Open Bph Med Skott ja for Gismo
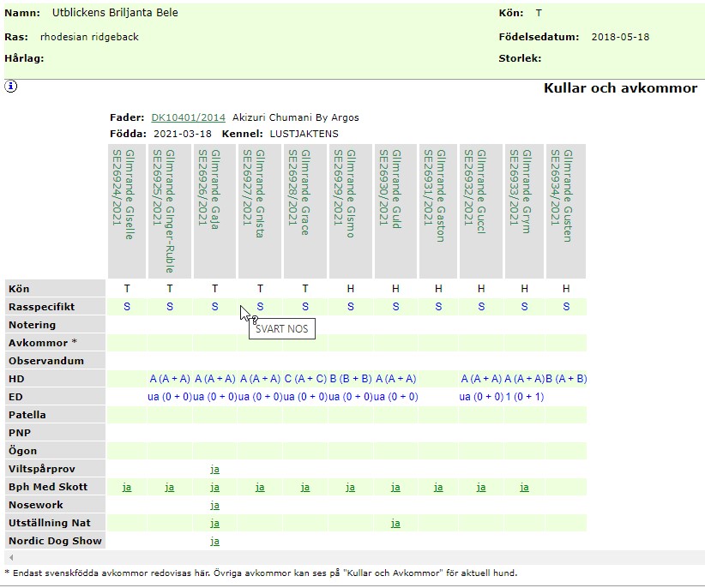 point(351,488)
